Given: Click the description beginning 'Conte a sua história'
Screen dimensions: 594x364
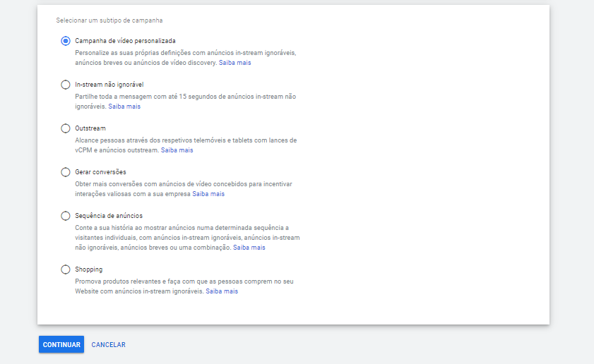Looking at the screenshot, I should coord(187,238).
